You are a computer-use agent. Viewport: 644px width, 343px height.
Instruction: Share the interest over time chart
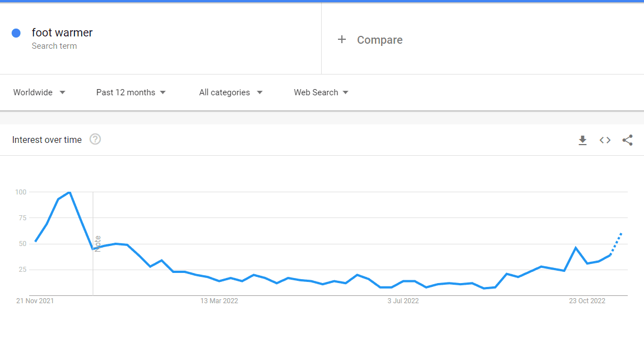click(x=627, y=141)
